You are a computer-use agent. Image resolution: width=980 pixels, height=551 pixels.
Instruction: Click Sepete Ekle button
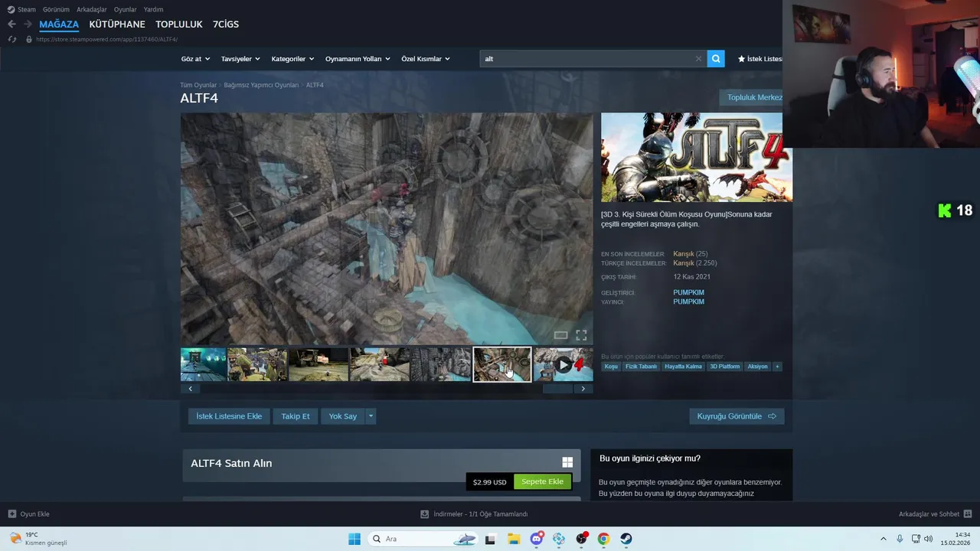[542, 481]
